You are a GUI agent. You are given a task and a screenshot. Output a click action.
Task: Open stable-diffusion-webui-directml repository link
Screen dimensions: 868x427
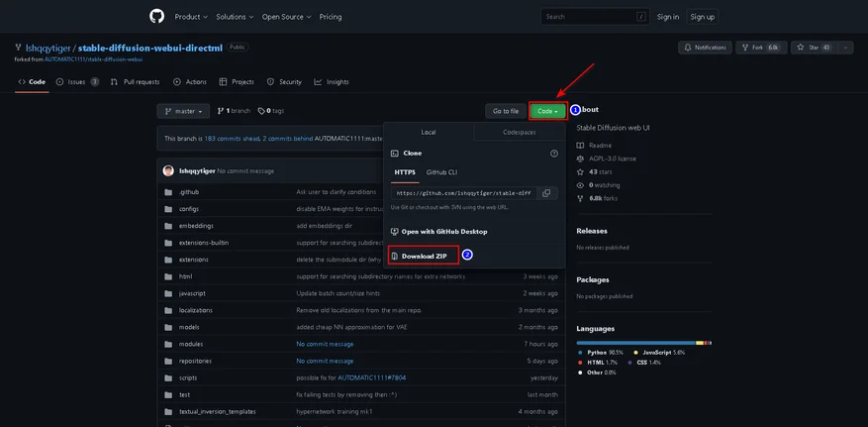click(150, 48)
